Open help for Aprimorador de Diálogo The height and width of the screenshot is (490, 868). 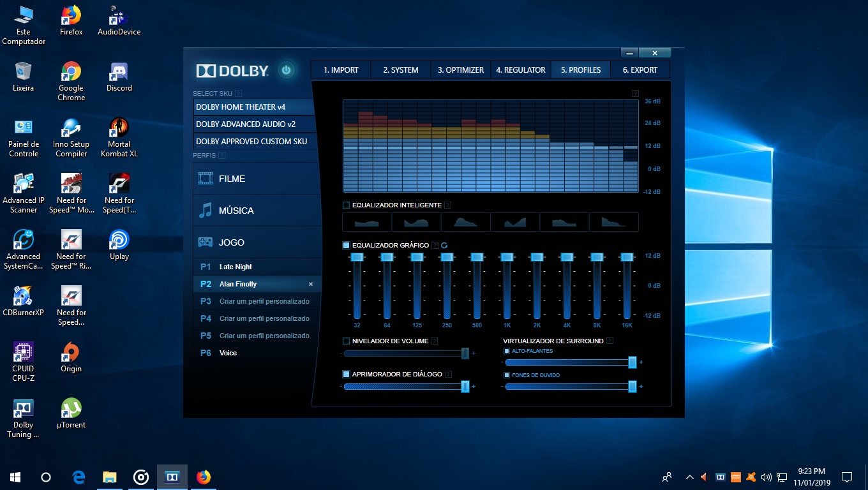448,375
